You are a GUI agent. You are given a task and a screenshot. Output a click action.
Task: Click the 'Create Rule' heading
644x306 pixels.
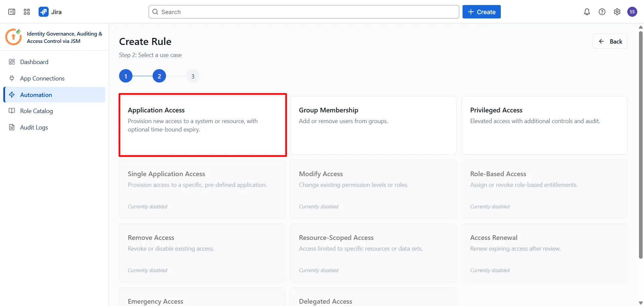point(145,41)
